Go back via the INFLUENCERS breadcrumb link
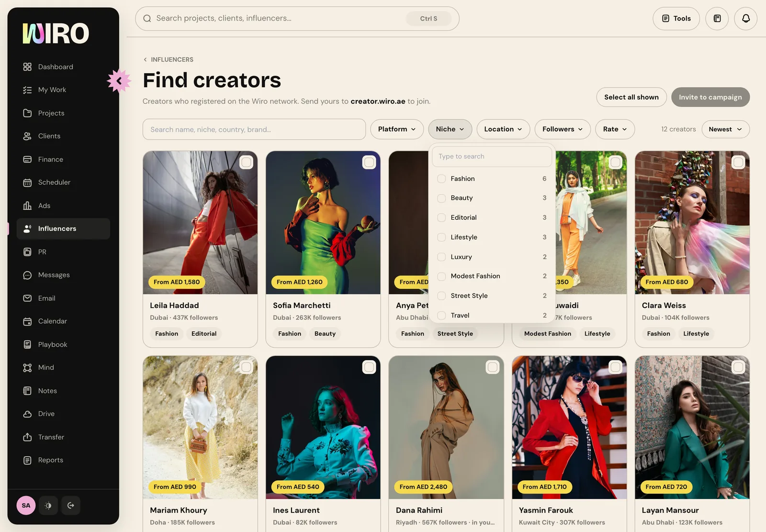 [x=169, y=59]
